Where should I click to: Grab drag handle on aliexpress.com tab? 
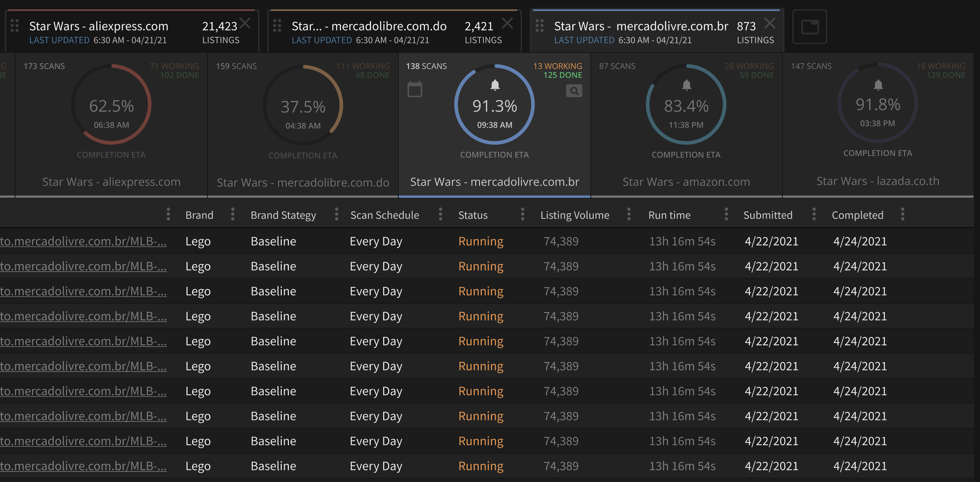pyautogui.click(x=15, y=26)
